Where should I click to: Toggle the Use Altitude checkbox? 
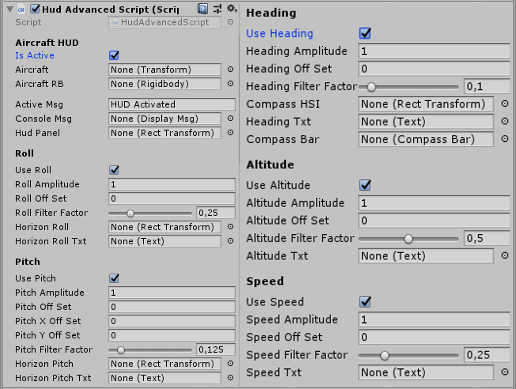click(365, 185)
